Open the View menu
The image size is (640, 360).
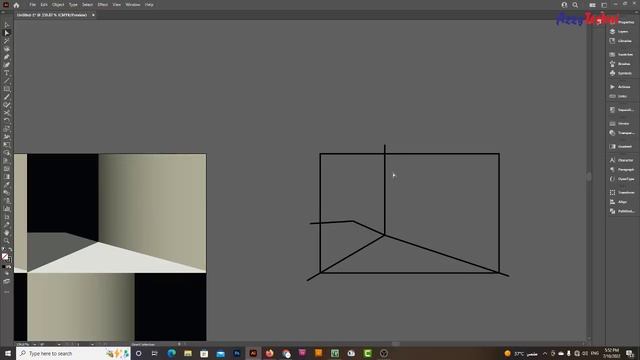coord(117,5)
